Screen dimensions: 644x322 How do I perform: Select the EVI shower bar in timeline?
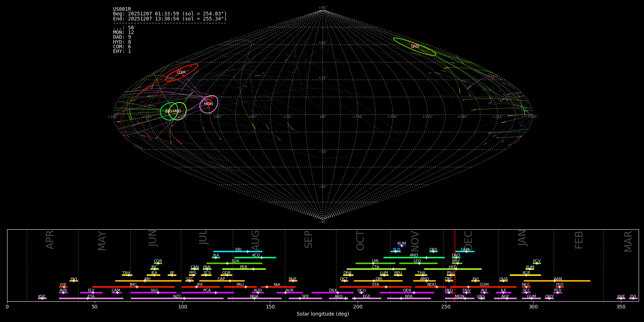pos(633,298)
